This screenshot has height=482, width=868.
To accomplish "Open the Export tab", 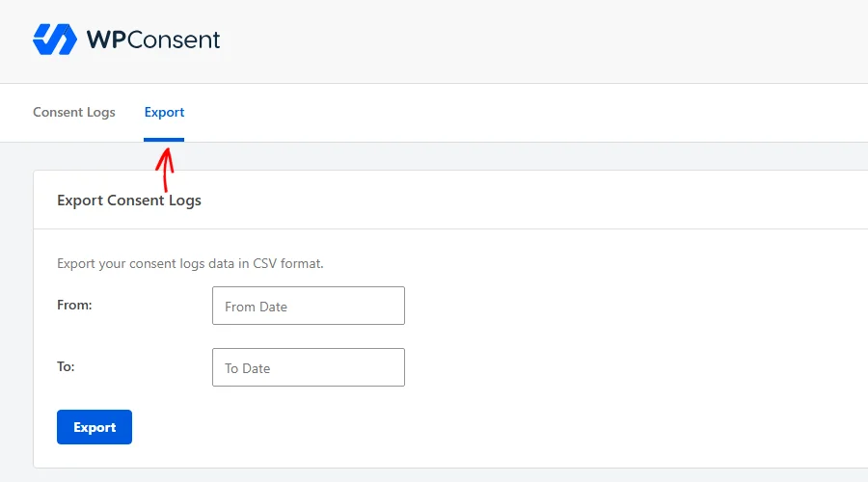I will click(164, 113).
